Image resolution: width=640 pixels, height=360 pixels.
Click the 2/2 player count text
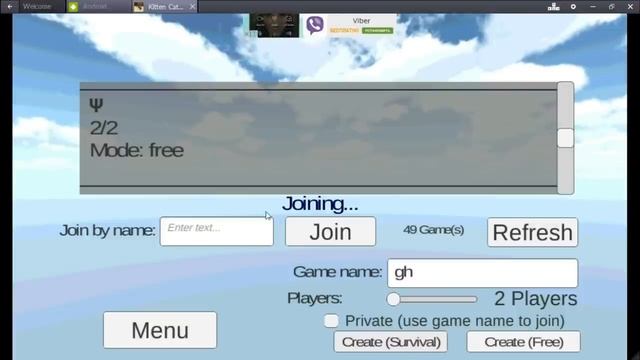pos(104,128)
